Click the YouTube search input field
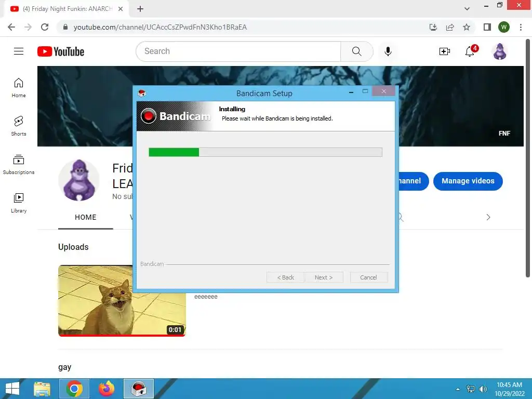 238,51
